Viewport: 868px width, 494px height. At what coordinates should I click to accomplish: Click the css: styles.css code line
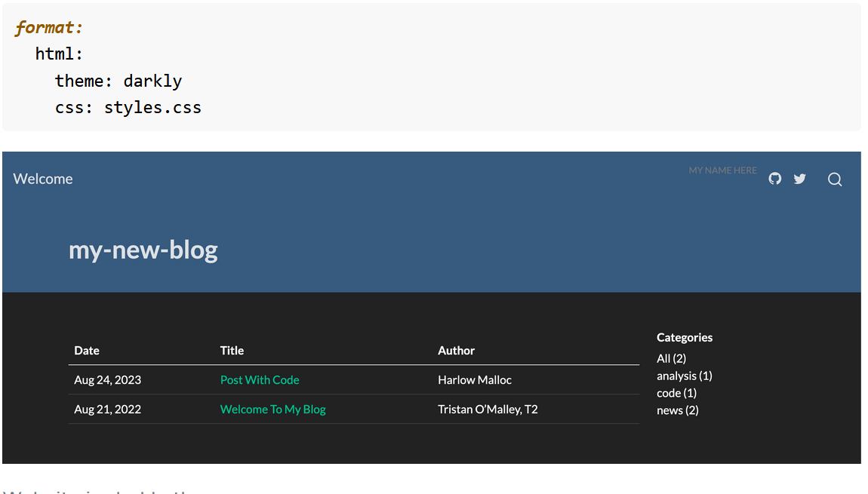point(128,108)
